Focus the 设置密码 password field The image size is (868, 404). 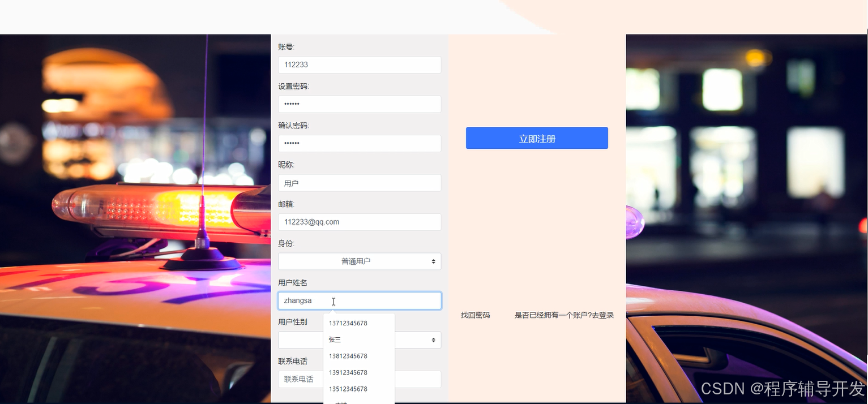coord(360,104)
